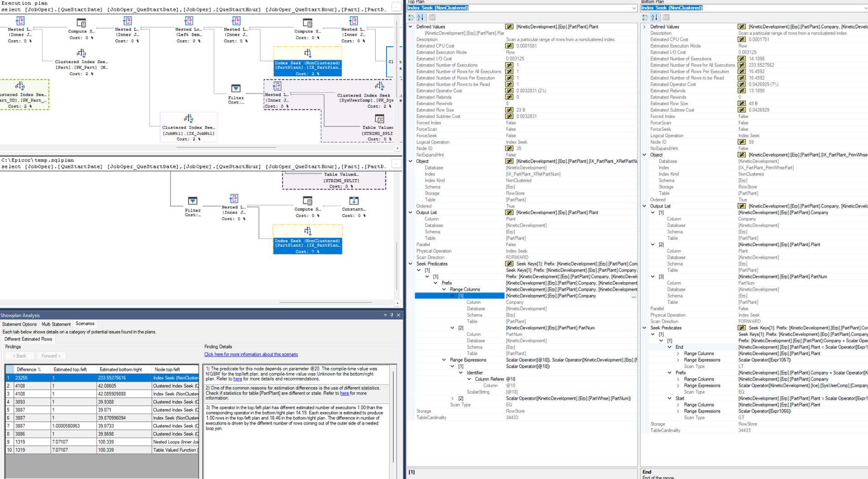Collapse Output List in Bottom Plan properties
Image resolution: width=868 pixels, height=479 pixels.
click(x=644, y=206)
